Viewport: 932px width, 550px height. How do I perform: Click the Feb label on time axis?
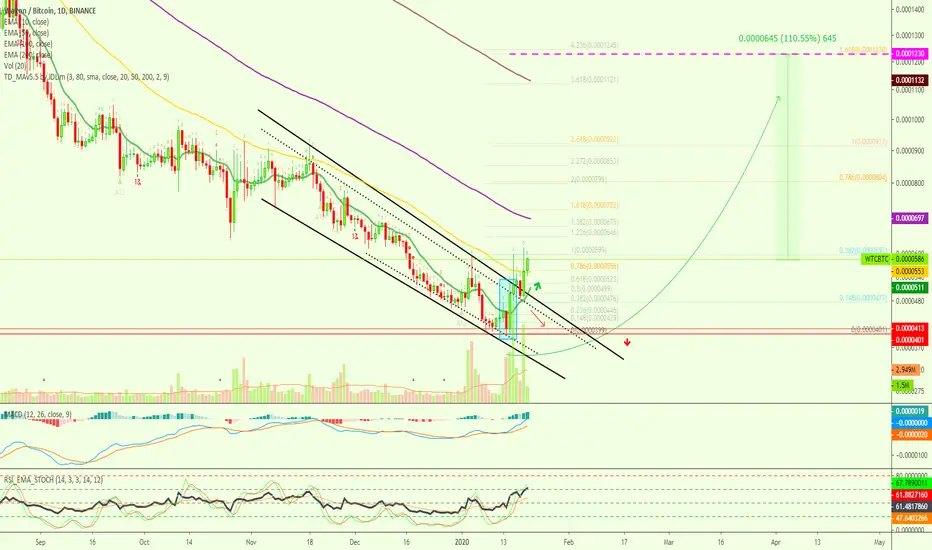pyautogui.click(x=569, y=542)
